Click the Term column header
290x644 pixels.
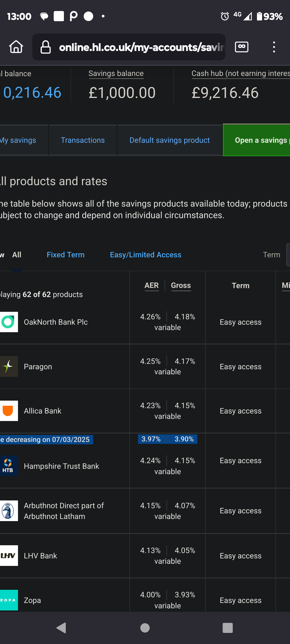tap(241, 286)
